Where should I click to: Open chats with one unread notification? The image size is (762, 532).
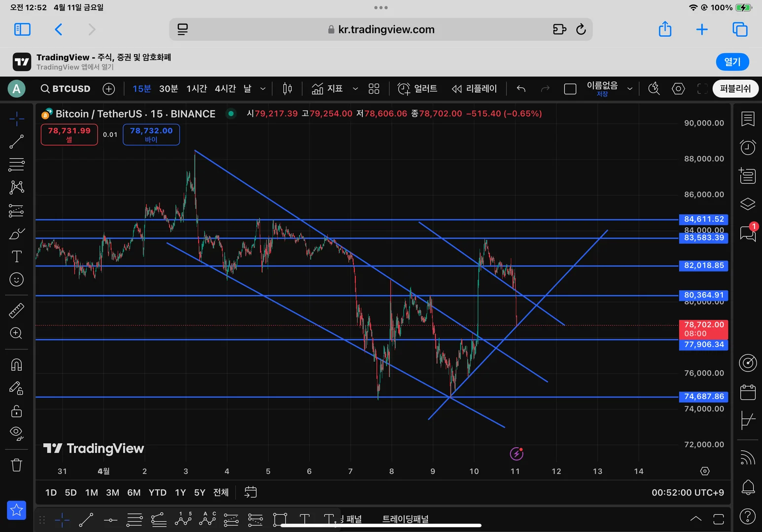coord(748,233)
